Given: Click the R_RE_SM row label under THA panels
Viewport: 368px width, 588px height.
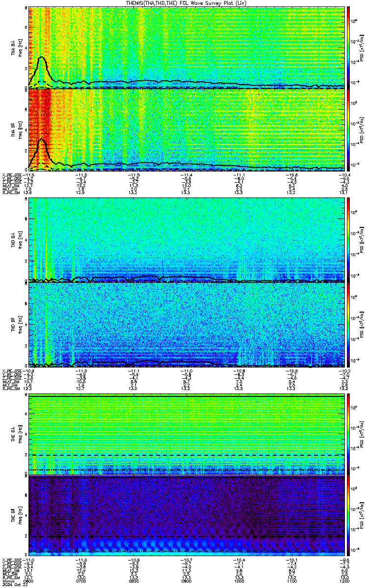Looking at the screenshot, I should click(12, 193).
